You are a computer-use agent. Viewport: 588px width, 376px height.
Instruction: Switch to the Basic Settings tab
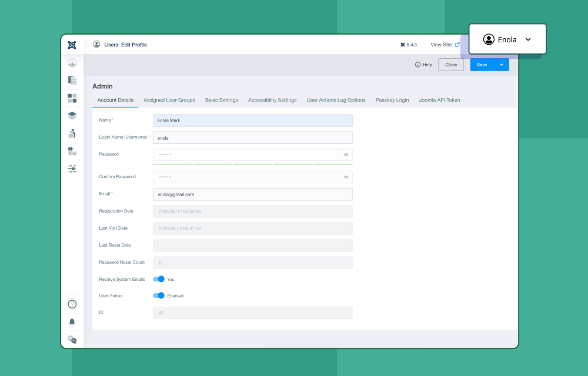pyautogui.click(x=221, y=100)
